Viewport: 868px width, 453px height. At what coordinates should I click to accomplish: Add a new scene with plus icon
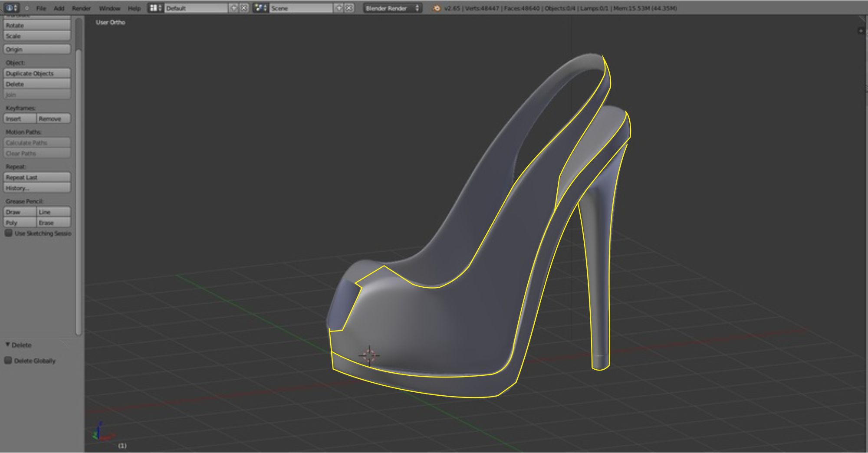(339, 8)
